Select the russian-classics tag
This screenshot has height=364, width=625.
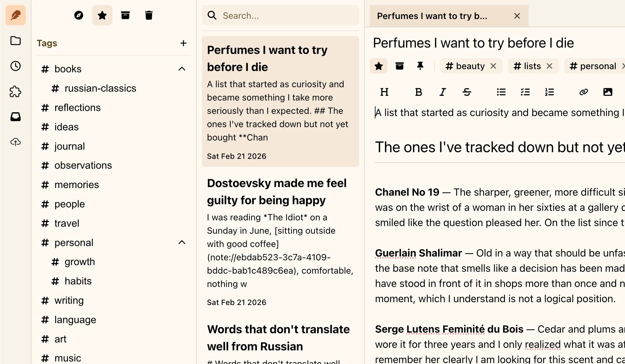(100, 88)
